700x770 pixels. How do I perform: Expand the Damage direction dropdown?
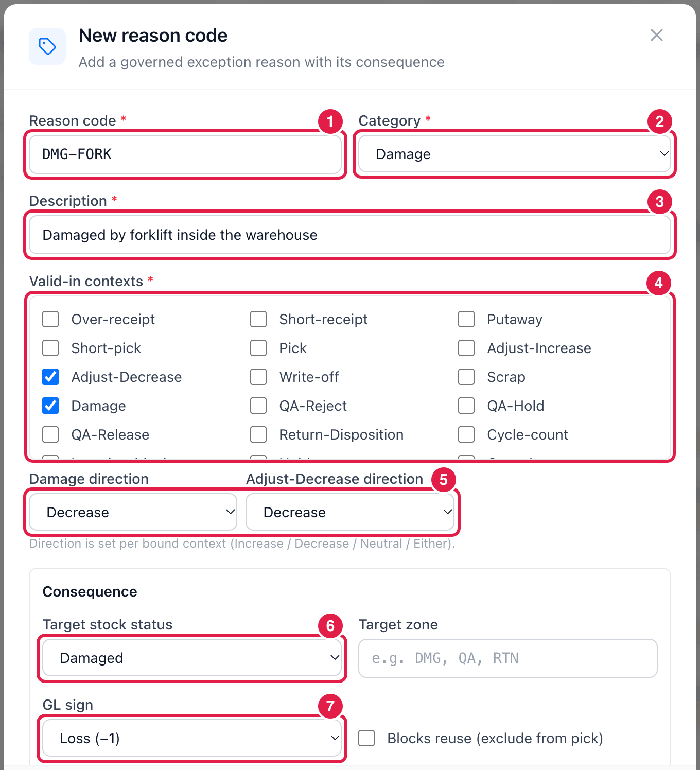[133, 512]
